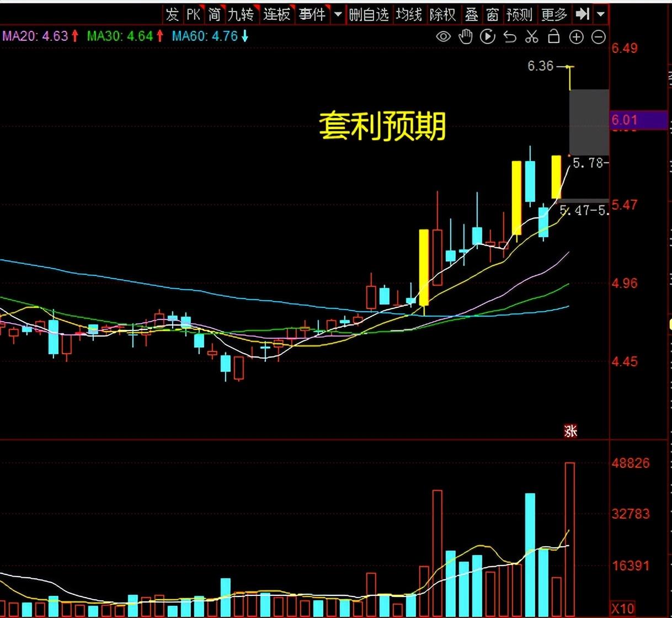This screenshot has width=672, height=618.
Task: Select the hand pan tool
Action: pos(466,37)
